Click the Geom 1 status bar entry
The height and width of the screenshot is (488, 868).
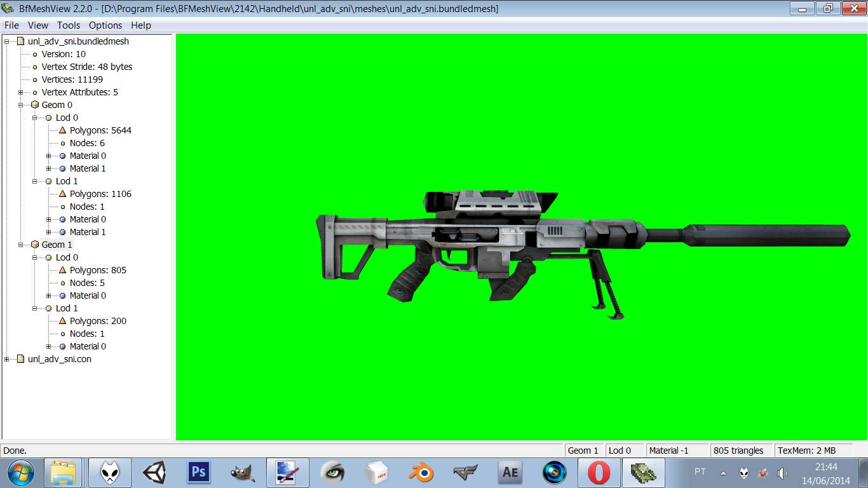coord(583,451)
